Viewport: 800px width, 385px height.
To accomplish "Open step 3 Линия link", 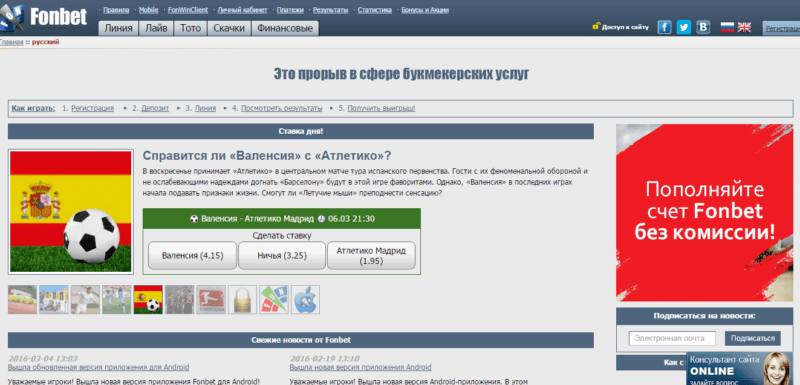I will (205, 108).
